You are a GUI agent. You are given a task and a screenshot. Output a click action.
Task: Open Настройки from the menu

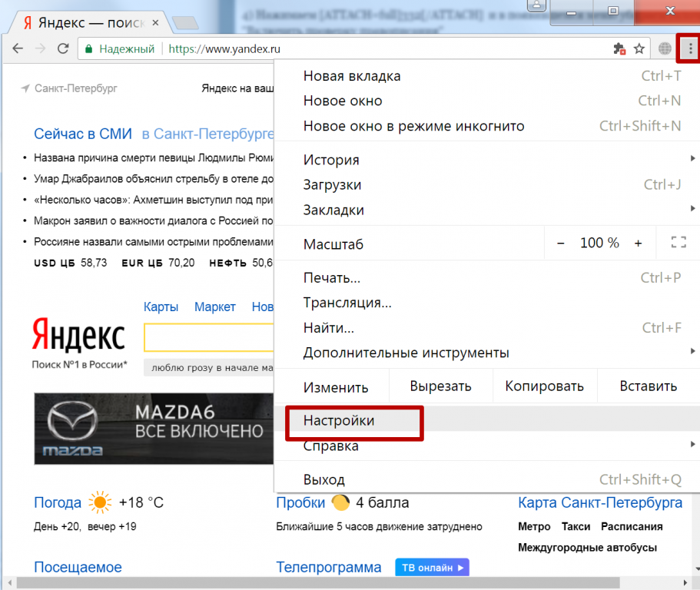point(489,420)
